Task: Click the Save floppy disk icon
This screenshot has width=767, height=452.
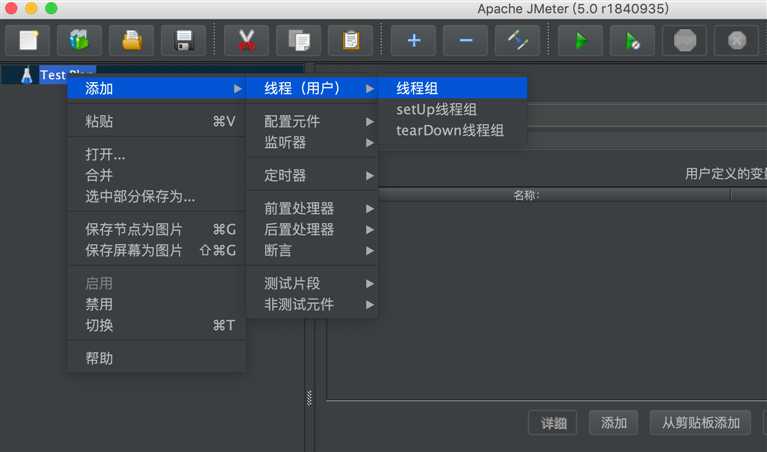Action: 184,40
